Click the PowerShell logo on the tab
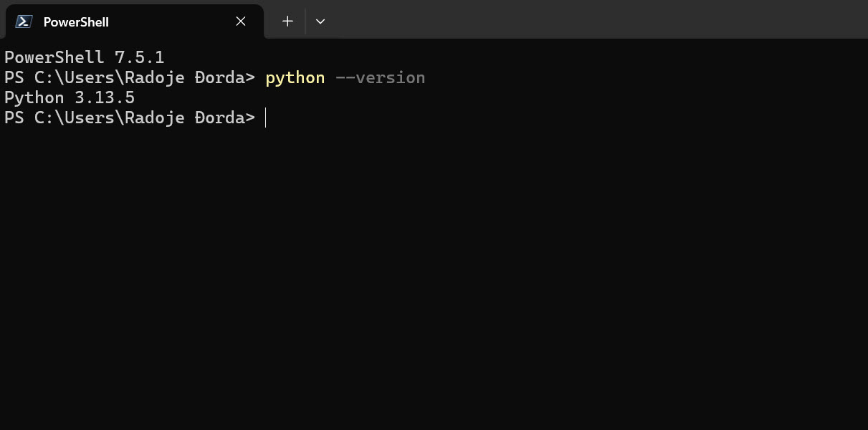 tap(24, 21)
